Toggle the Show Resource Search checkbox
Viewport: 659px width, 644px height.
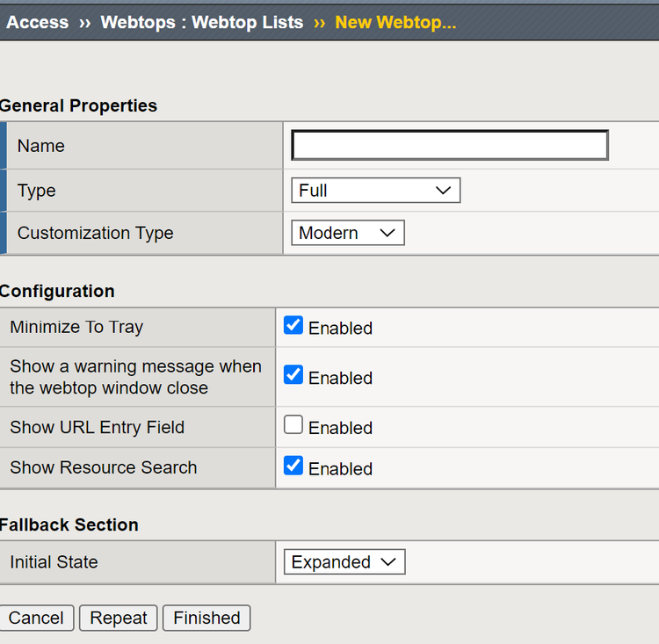click(293, 467)
